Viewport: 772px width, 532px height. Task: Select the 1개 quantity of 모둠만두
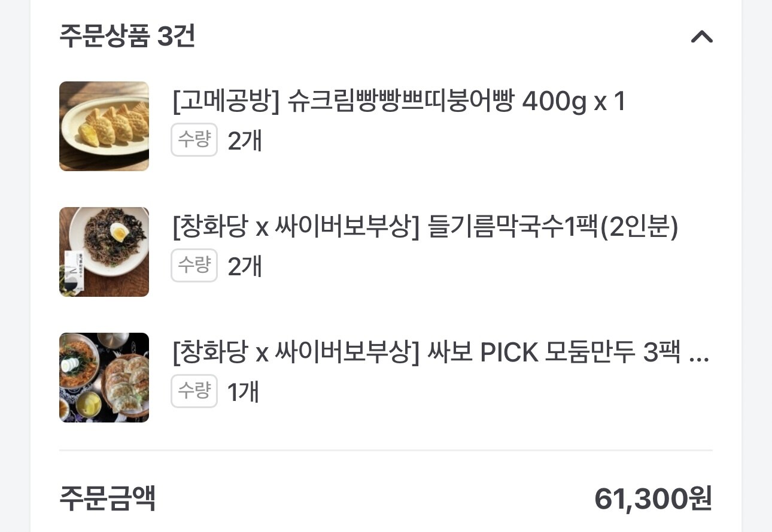(243, 393)
